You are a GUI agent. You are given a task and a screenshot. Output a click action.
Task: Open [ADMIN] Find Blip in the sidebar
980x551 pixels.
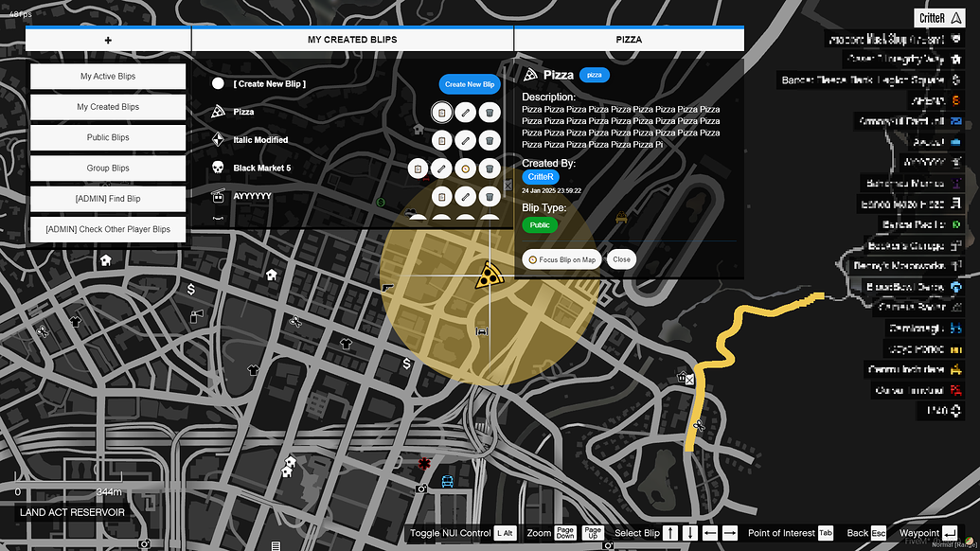point(107,199)
